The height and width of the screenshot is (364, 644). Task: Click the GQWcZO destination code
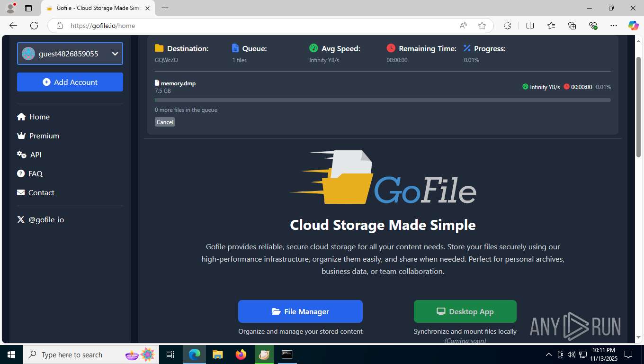point(166,60)
